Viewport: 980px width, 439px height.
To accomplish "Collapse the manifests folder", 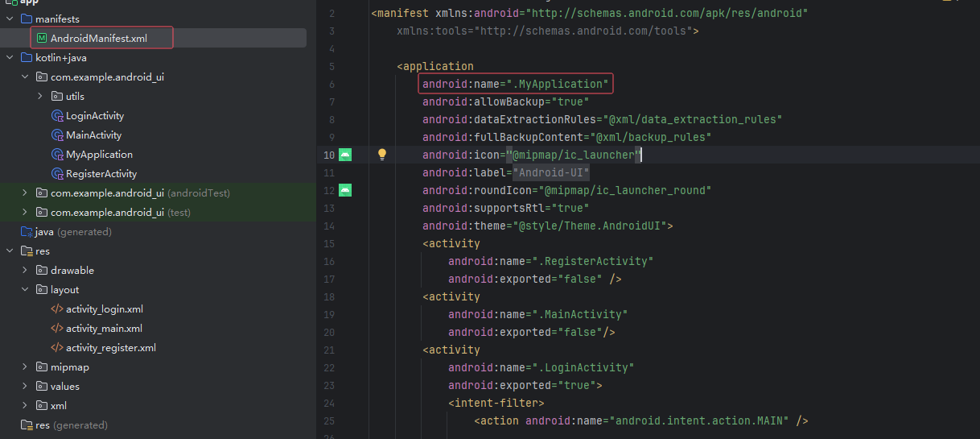I will (x=10, y=19).
